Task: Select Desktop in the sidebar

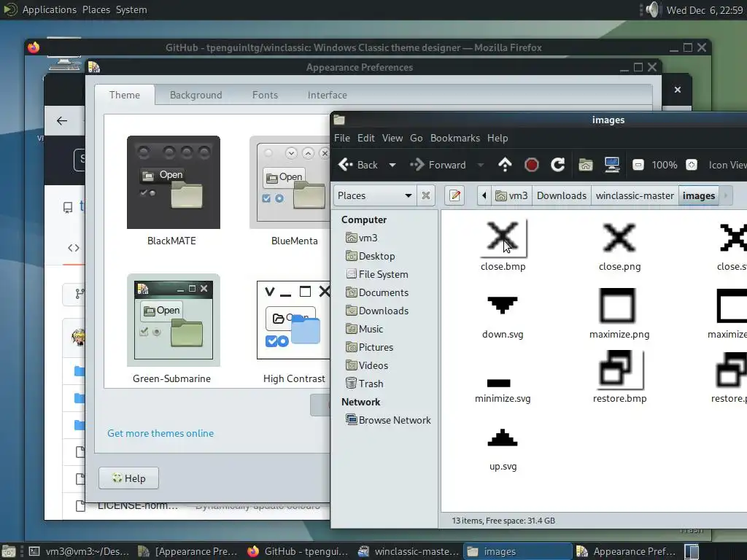Action: [x=370, y=256]
